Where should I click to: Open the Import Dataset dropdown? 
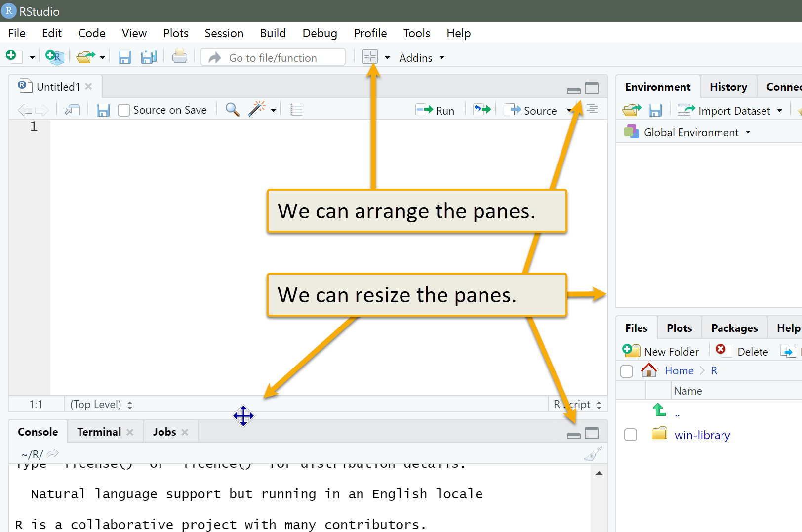click(730, 110)
